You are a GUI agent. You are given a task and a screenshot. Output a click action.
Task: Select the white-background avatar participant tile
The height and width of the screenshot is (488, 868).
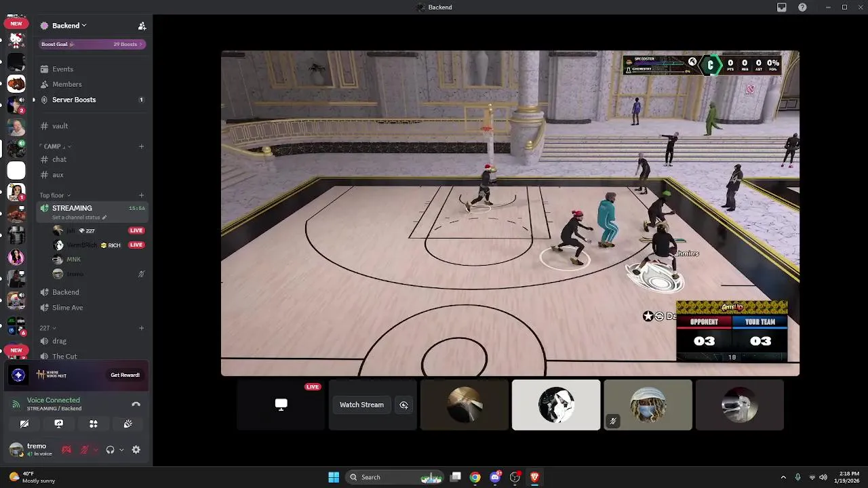pyautogui.click(x=556, y=405)
